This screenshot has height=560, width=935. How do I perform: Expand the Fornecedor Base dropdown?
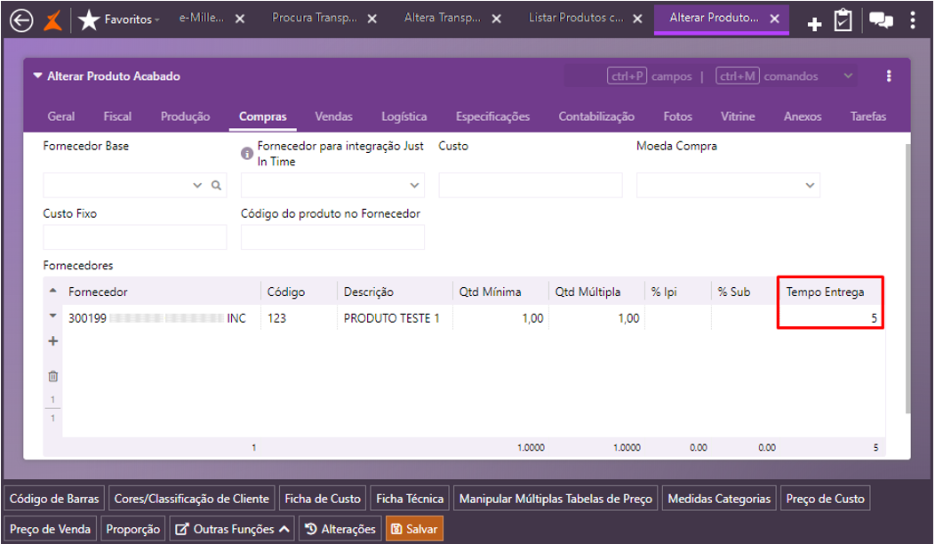pyautogui.click(x=197, y=186)
